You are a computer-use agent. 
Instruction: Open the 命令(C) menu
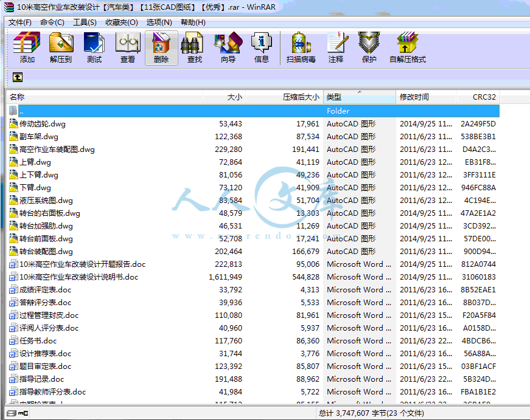pos(52,22)
